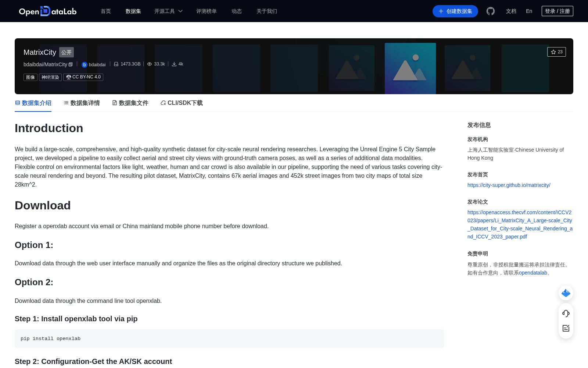This screenshot has width=588, height=368.
Task: Open the 关于我们 navigation item
Action: [x=267, y=11]
